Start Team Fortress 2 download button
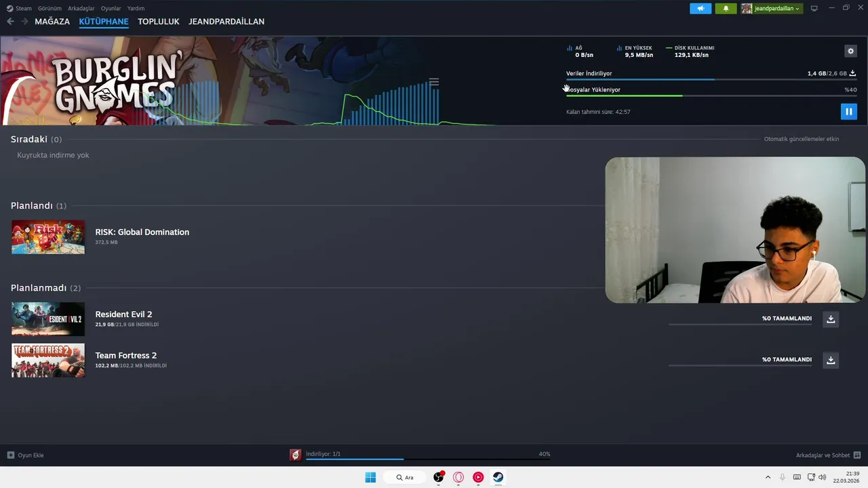The height and width of the screenshot is (488, 868). click(x=831, y=361)
